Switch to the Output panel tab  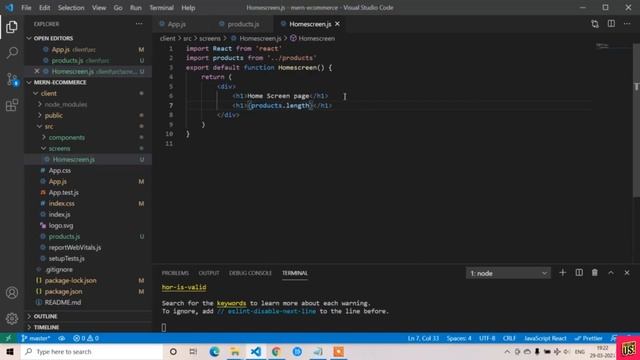(x=209, y=273)
